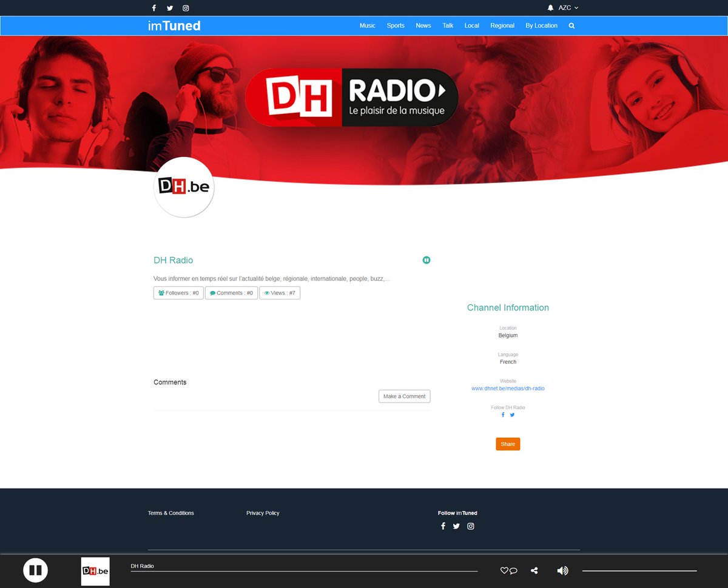Open the Terms & Conditions footer link
This screenshot has width=728, height=588.
(171, 513)
